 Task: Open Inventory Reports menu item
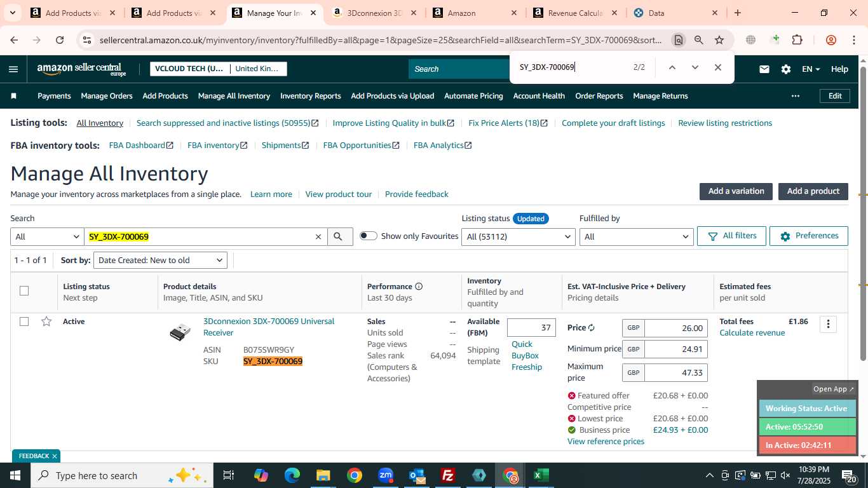coord(311,96)
